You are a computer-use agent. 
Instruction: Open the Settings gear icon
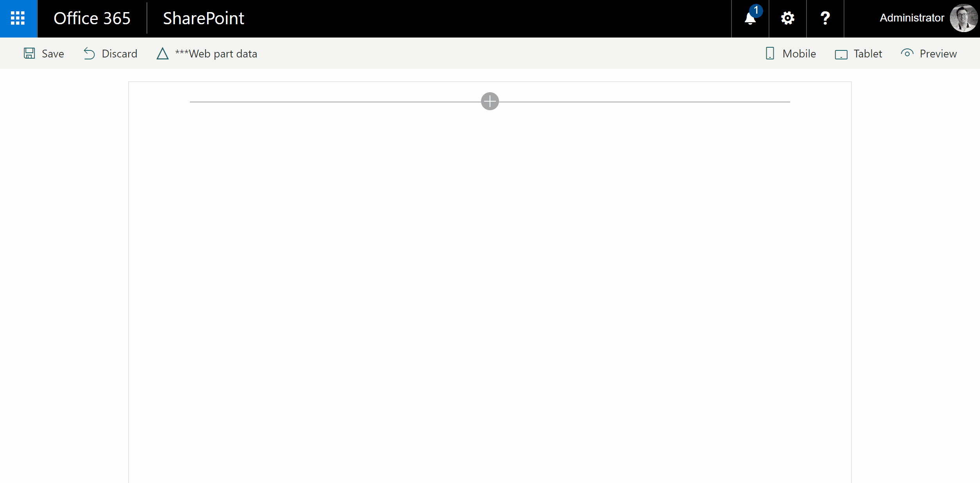point(788,18)
